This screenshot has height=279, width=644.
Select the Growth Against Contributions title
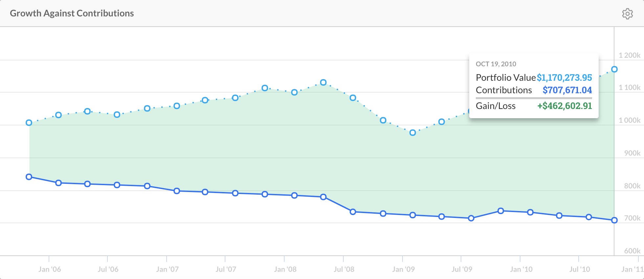pyautogui.click(x=72, y=13)
